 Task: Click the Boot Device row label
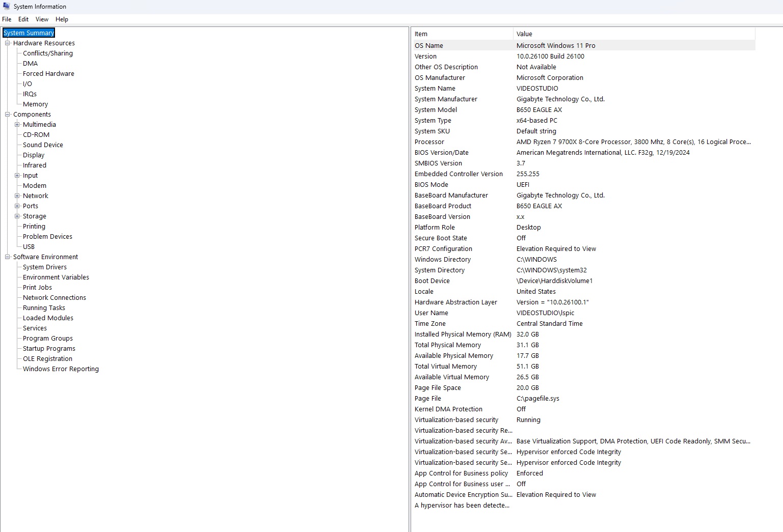tap(432, 281)
